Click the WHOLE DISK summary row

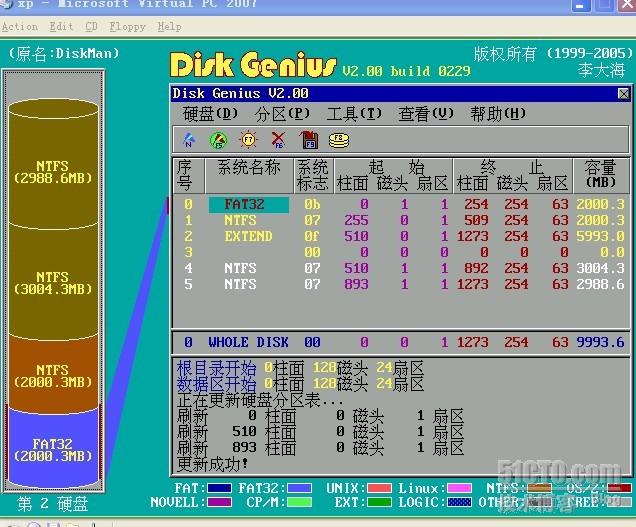coord(401,342)
